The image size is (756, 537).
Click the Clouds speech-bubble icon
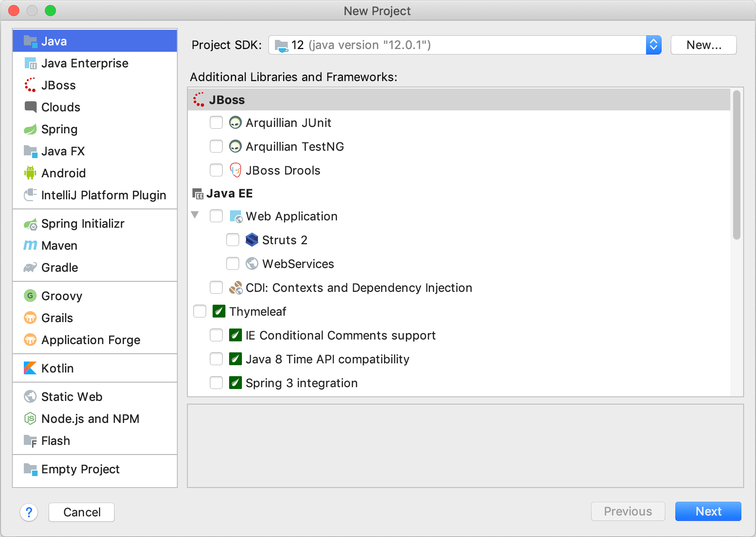click(x=30, y=107)
